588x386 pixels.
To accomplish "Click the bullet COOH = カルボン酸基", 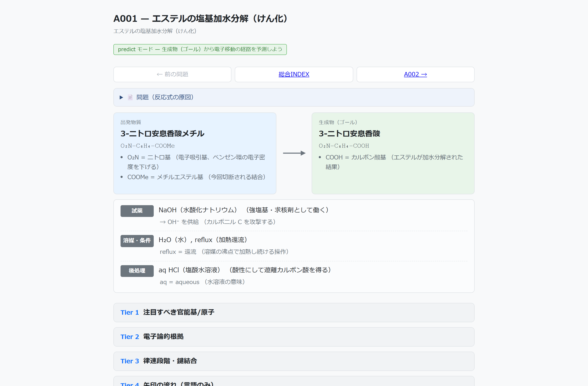I will pyautogui.click(x=394, y=162).
